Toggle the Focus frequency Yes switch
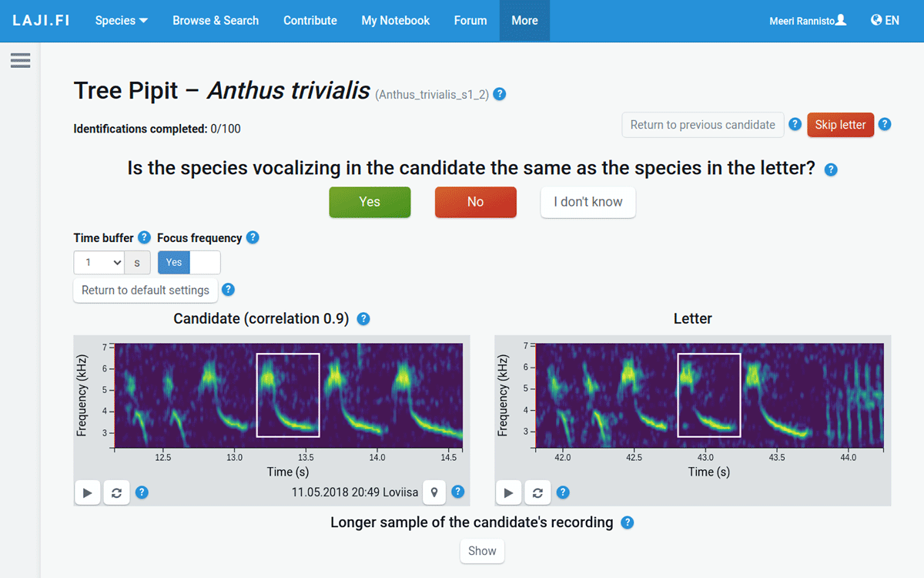The width and height of the screenshot is (924, 578). pos(189,263)
